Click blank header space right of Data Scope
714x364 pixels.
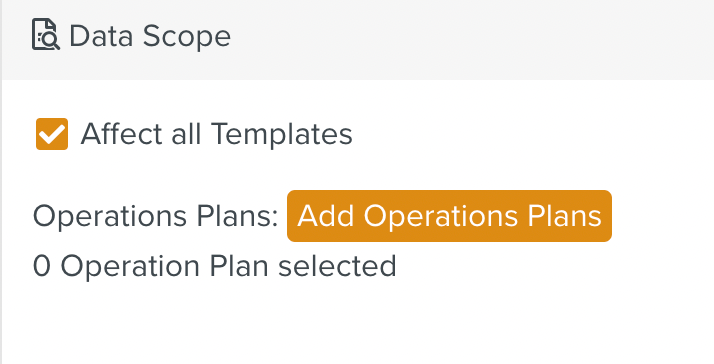(469, 40)
